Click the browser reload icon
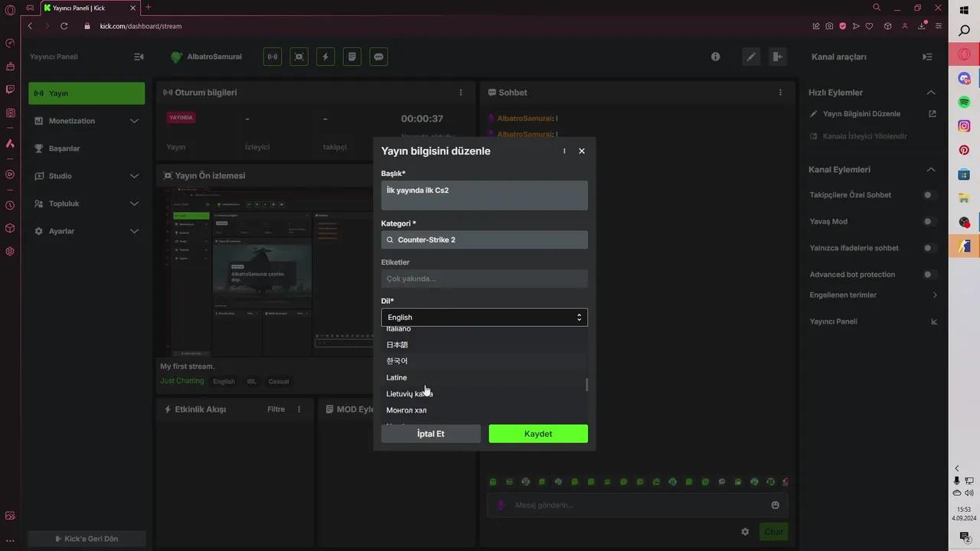The image size is (980, 551). pyautogui.click(x=64, y=26)
